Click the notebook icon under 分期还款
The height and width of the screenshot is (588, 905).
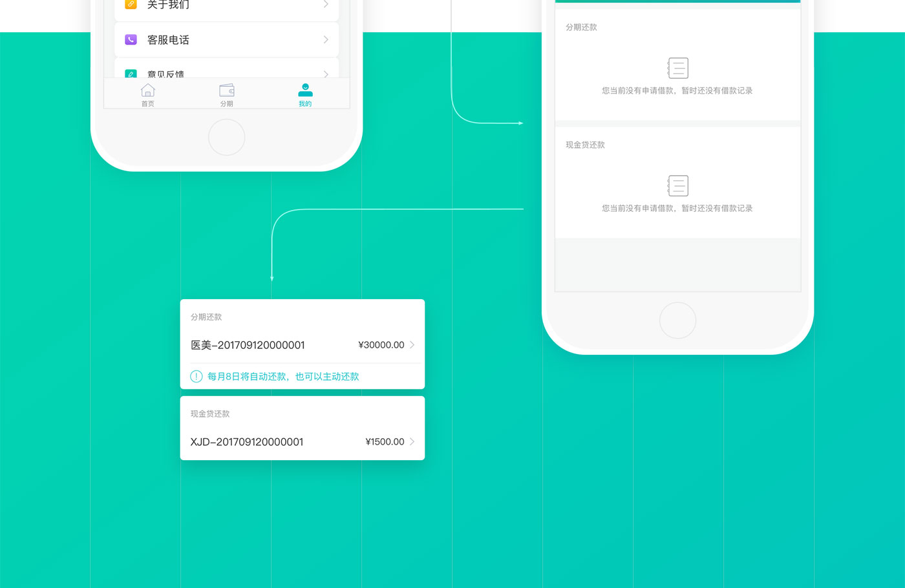[677, 68]
